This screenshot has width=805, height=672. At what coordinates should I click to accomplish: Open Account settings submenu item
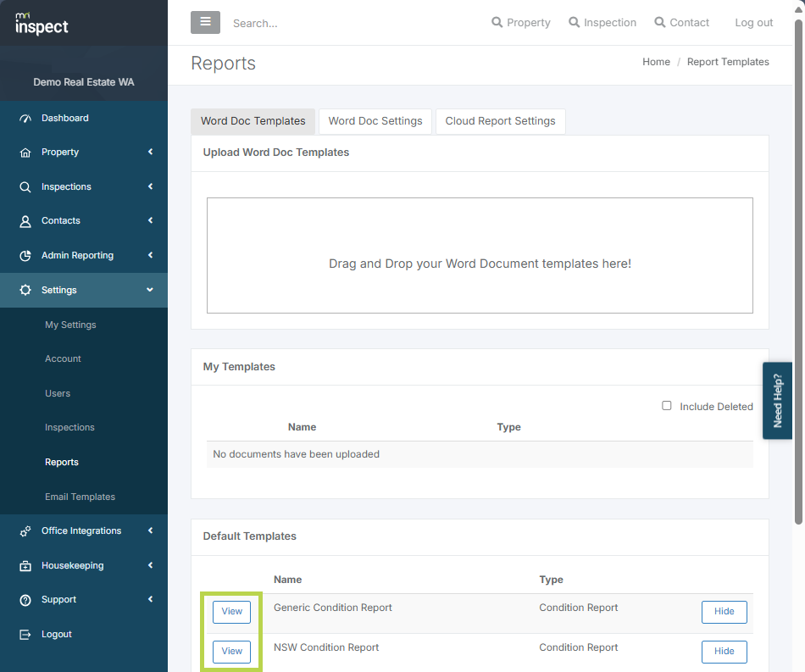pyautogui.click(x=63, y=358)
